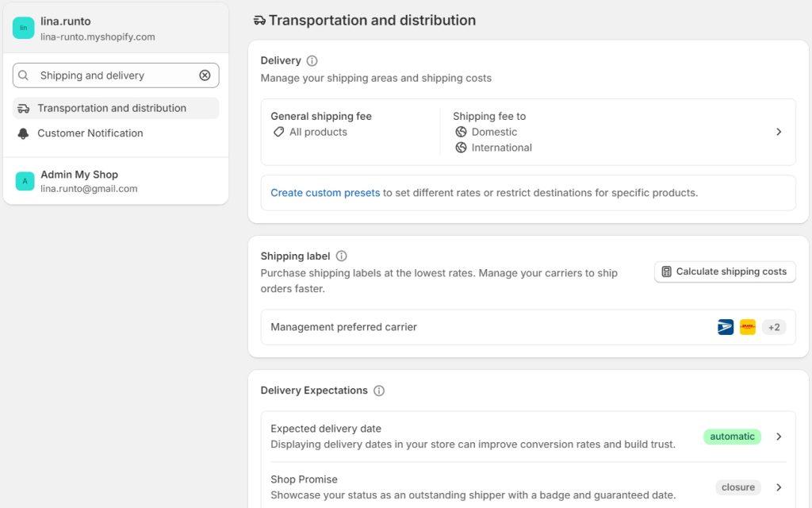Click the info icon next to Delivery Expectations
812x508 pixels.
379,390
